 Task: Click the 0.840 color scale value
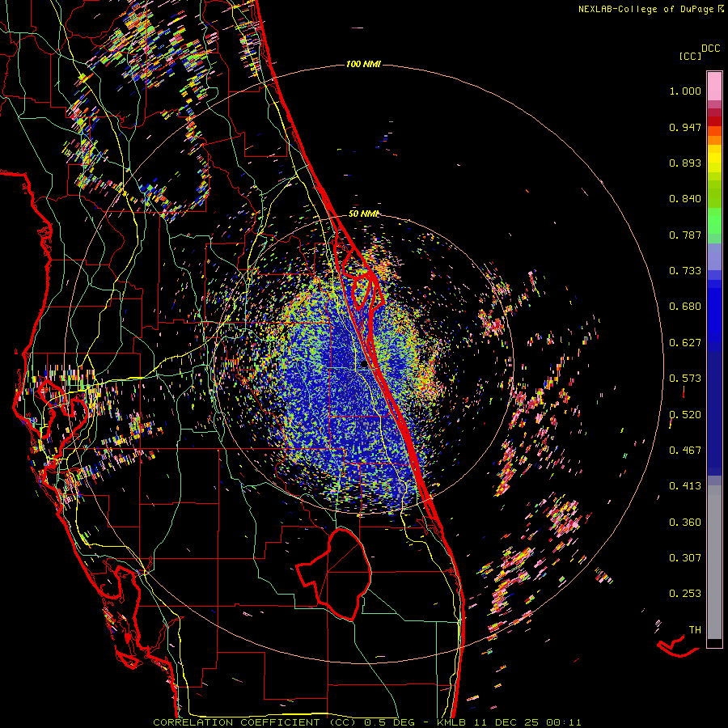[x=685, y=199]
